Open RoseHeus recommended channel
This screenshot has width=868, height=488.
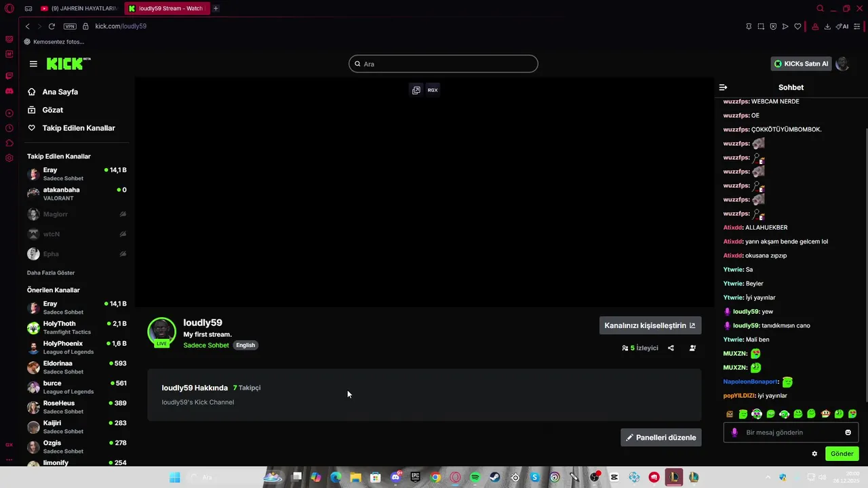[x=77, y=407]
